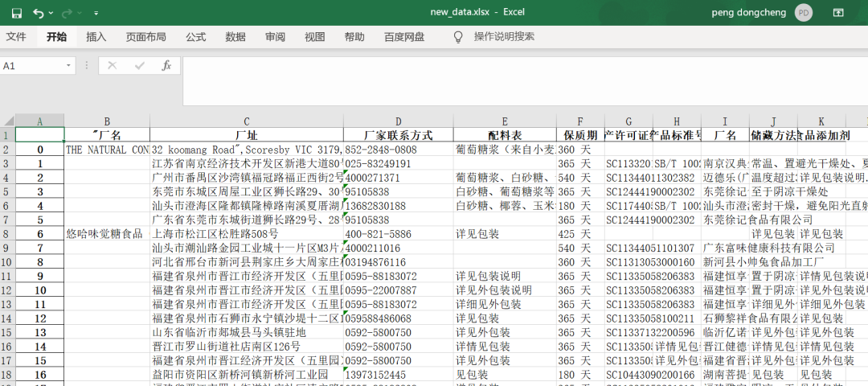
Task: Select cell 山东省临沂市郯城县马头镇驻地
Action: coord(247,332)
